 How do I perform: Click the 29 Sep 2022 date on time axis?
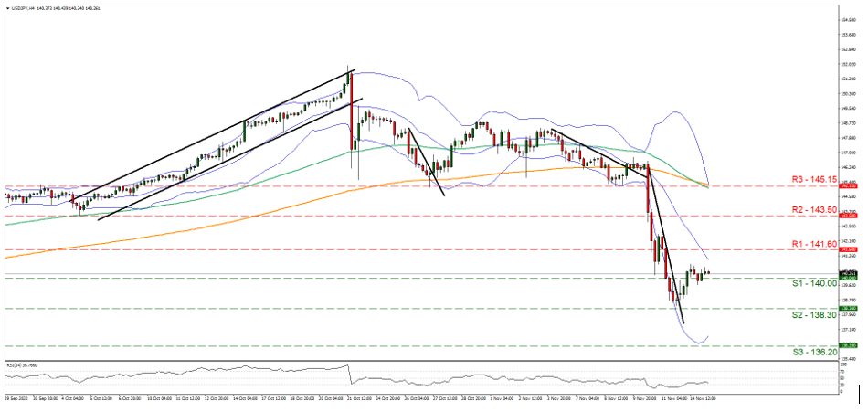16,398
